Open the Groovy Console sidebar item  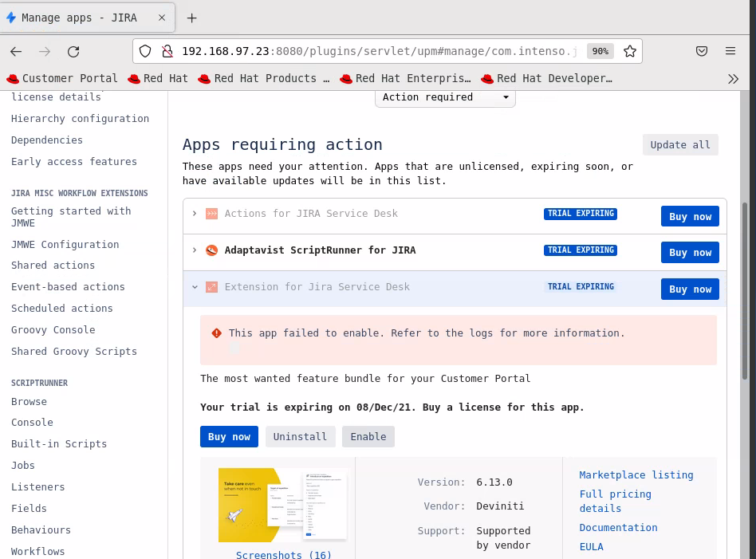click(x=53, y=330)
